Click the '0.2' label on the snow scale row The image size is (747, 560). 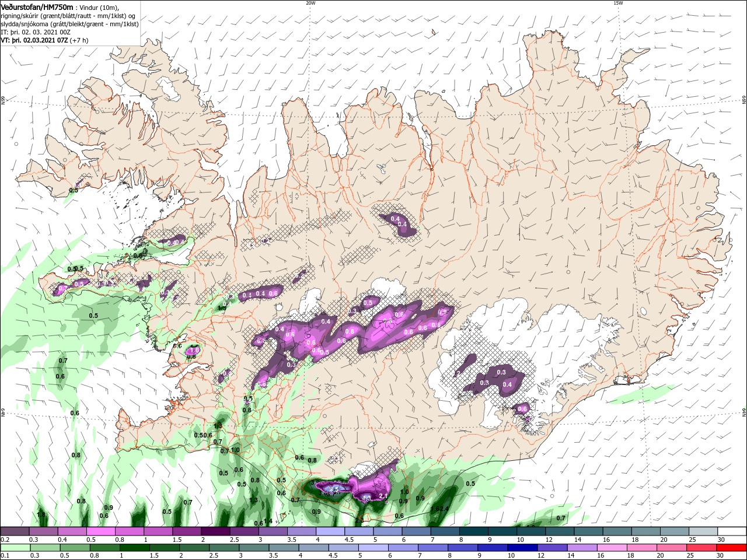(5, 540)
